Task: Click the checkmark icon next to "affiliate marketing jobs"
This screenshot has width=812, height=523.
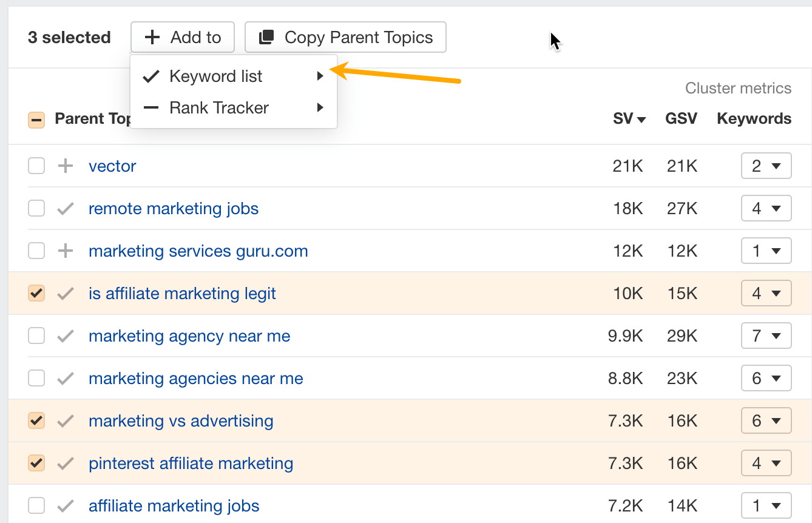Action: tap(64, 505)
